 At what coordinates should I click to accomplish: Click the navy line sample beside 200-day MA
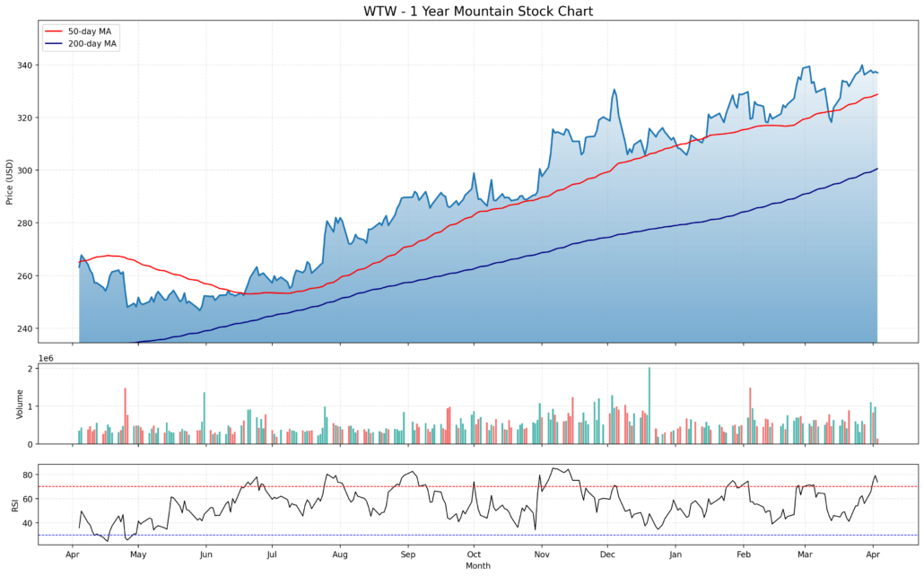point(54,44)
